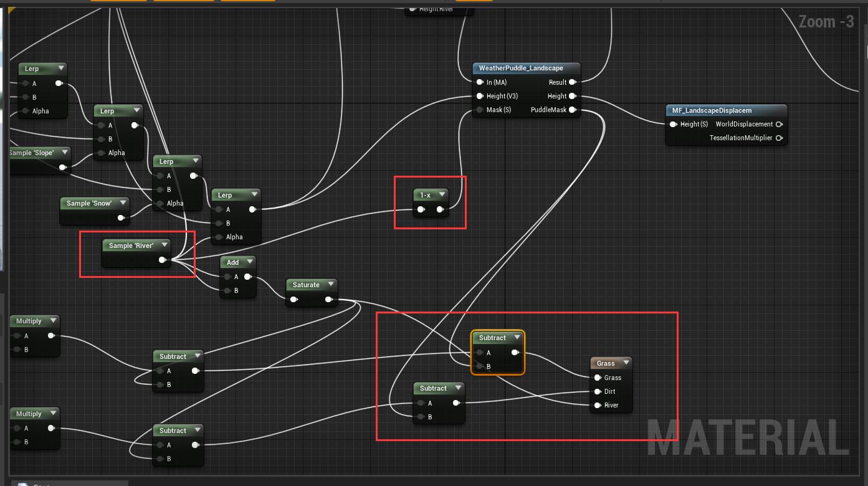
Task: Click the Dirt input pin on Grass node
Action: 598,391
